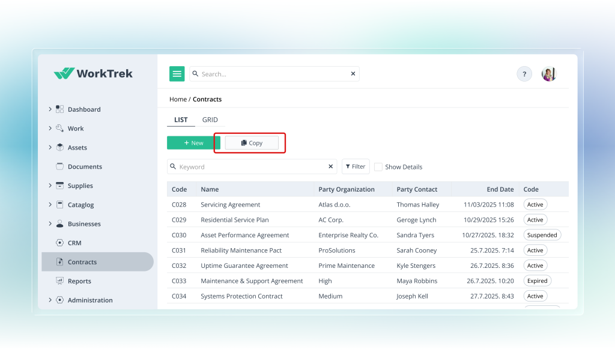Screen dimensions: 615x364
Task: Click the Supplies icon
Action: (59, 186)
